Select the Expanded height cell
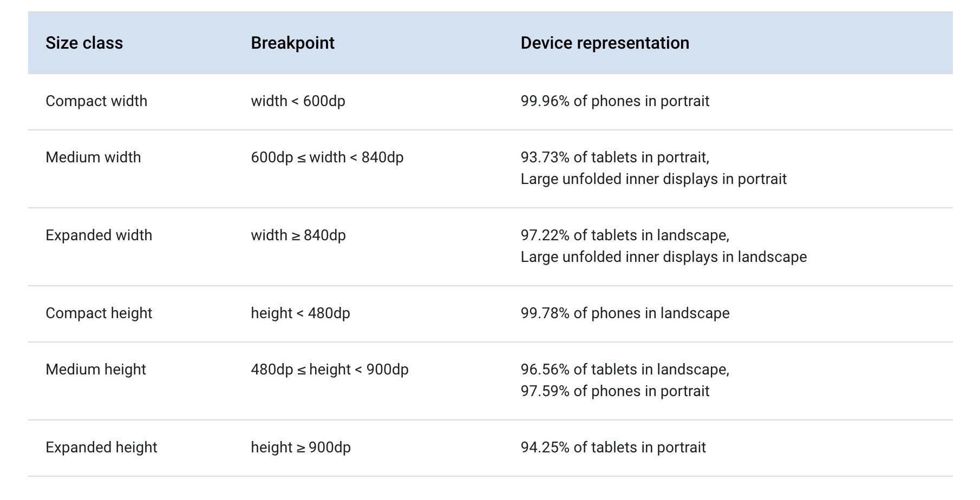980x500 pixels. (x=101, y=448)
